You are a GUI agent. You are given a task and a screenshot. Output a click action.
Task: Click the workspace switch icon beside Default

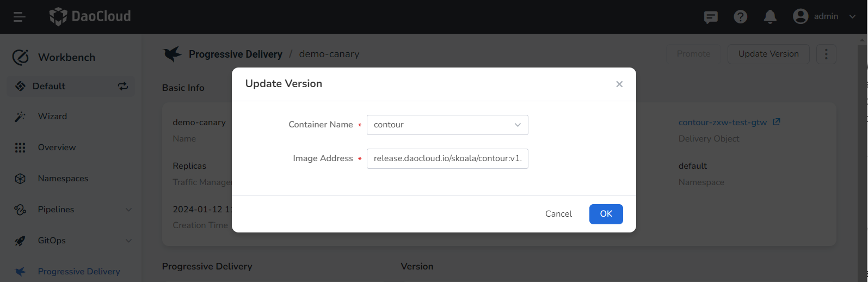123,86
